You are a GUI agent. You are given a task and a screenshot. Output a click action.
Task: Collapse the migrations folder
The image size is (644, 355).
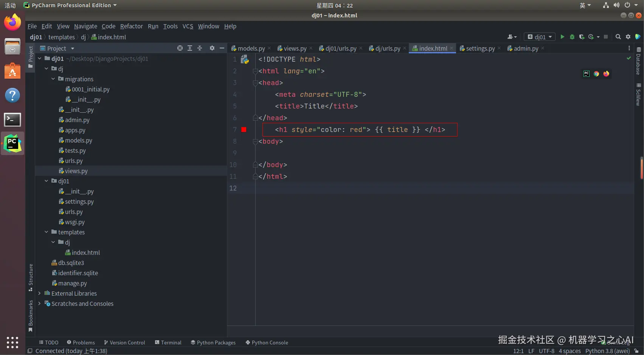click(53, 79)
